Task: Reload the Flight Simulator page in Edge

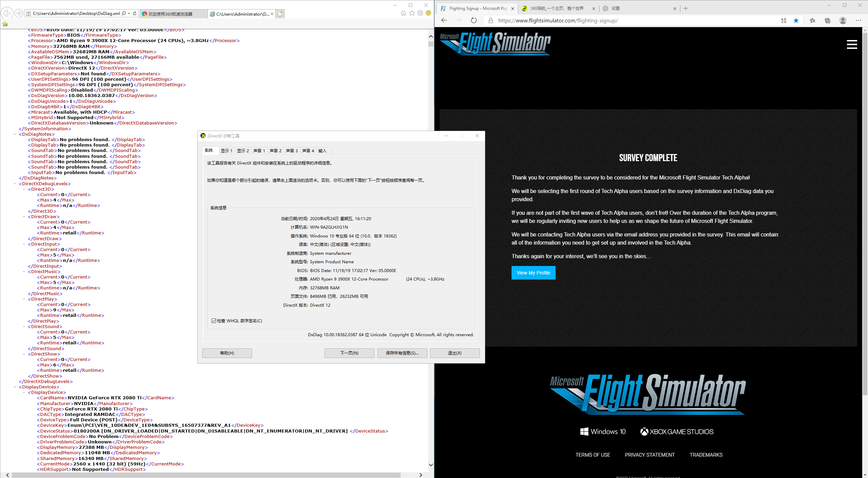Action: (474, 20)
